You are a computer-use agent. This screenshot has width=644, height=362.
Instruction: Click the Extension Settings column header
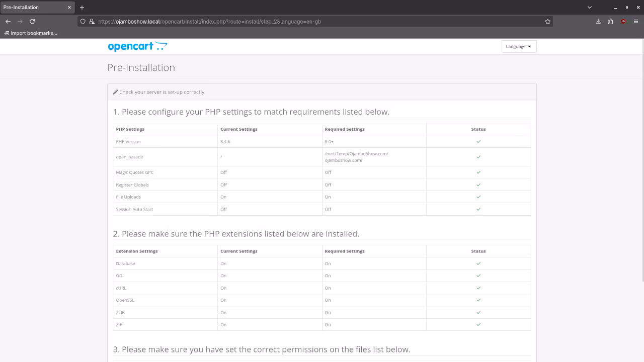tap(137, 251)
